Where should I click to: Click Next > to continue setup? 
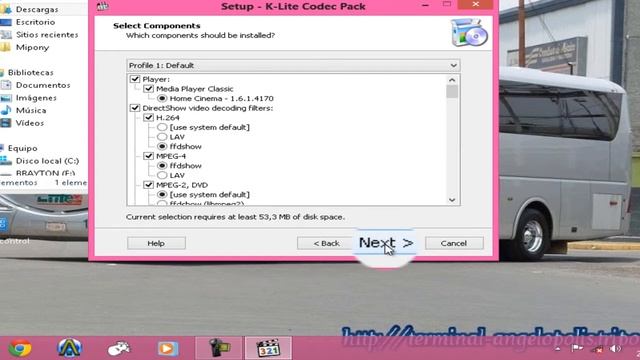386,243
